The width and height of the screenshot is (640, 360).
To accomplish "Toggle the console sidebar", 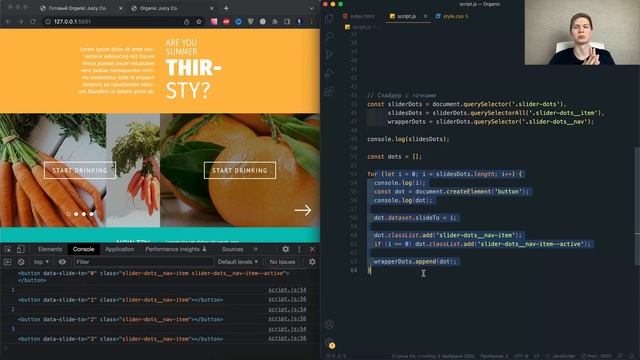I will click(7, 262).
